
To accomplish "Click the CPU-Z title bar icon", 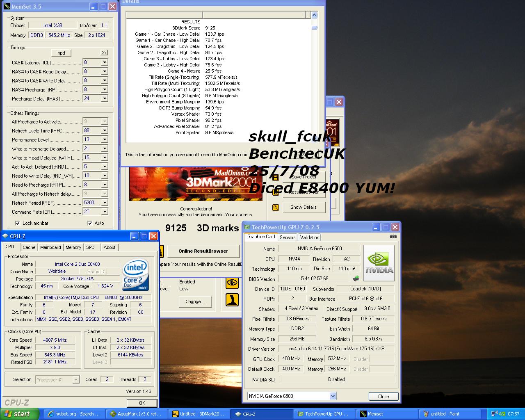I will (x=5, y=236).
